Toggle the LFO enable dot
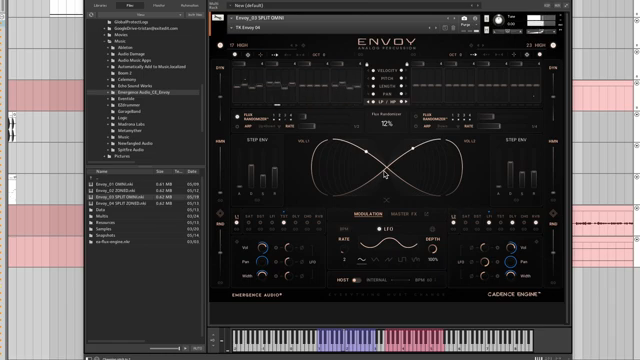The height and width of the screenshot is (360, 640). (x=379, y=229)
